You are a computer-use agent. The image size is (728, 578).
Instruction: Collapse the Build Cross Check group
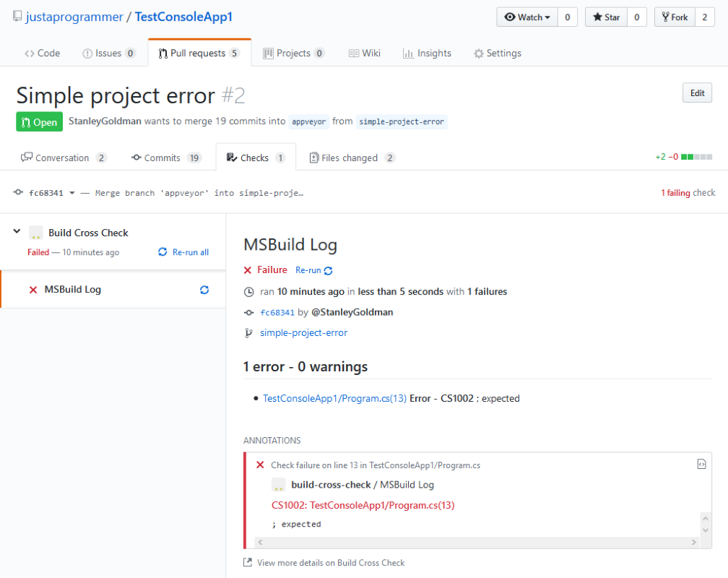17,231
